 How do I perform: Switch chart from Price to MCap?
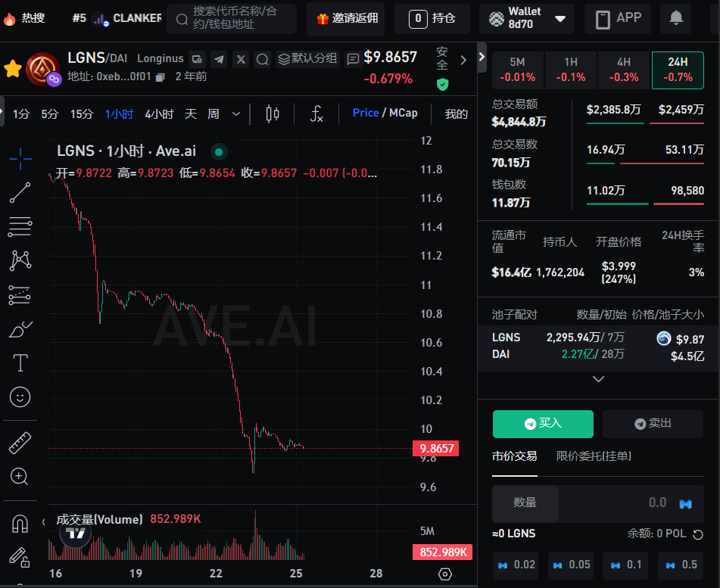[403, 113]
